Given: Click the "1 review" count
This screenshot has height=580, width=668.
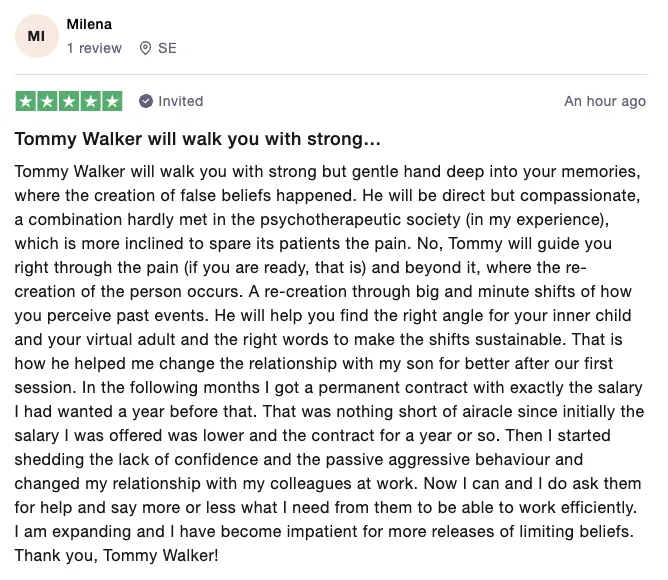Looking at the screenshot, I should click(94, 48).
